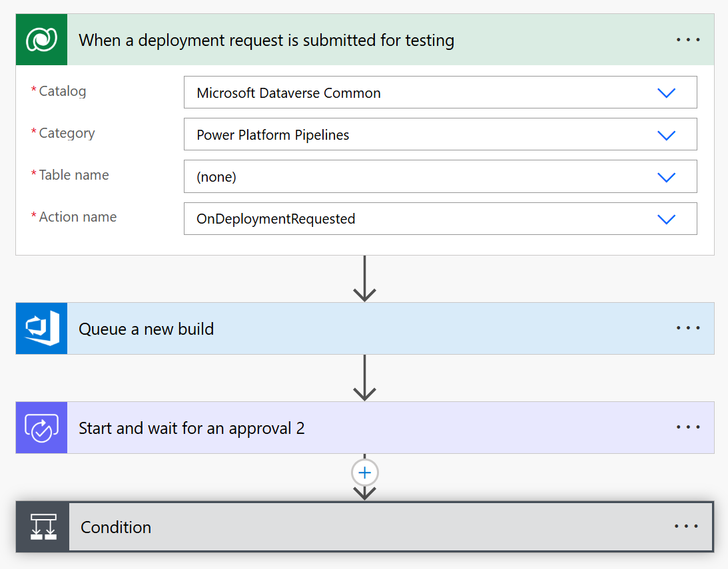Screen dimensions: 728x569
Task: Click the Catalog field showing Microsoft Dataverse Common
Action: (x=400, y=92)
